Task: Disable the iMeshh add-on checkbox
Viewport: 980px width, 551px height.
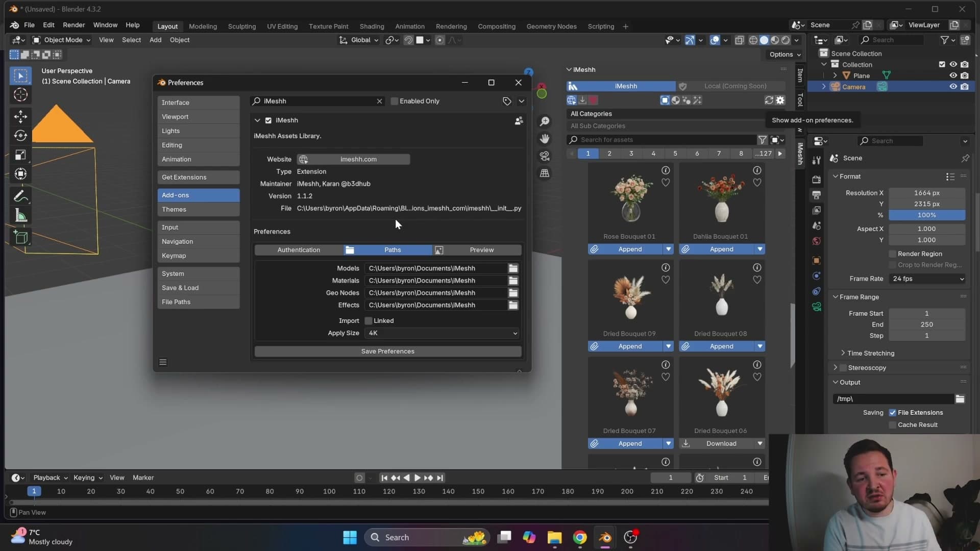Action: coord(268,120)
